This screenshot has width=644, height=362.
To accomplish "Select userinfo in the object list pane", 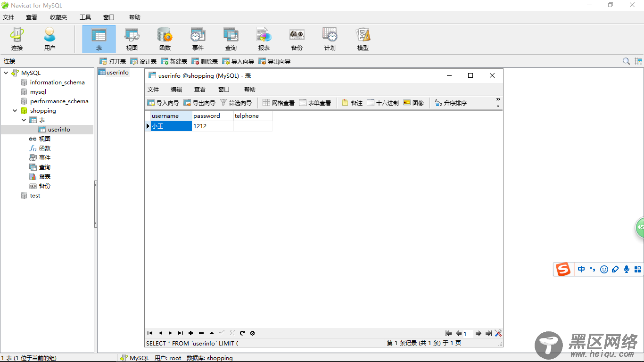I will (x=113, y=73).
